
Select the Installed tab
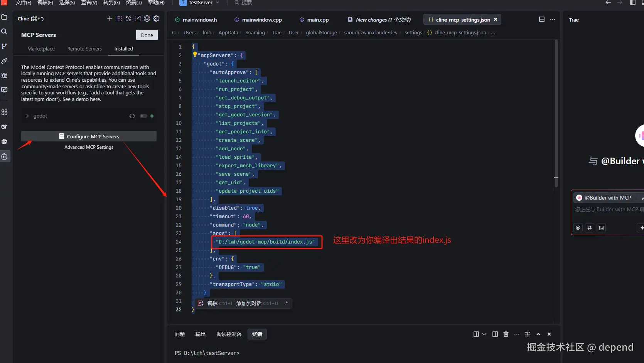pos(124,49)
